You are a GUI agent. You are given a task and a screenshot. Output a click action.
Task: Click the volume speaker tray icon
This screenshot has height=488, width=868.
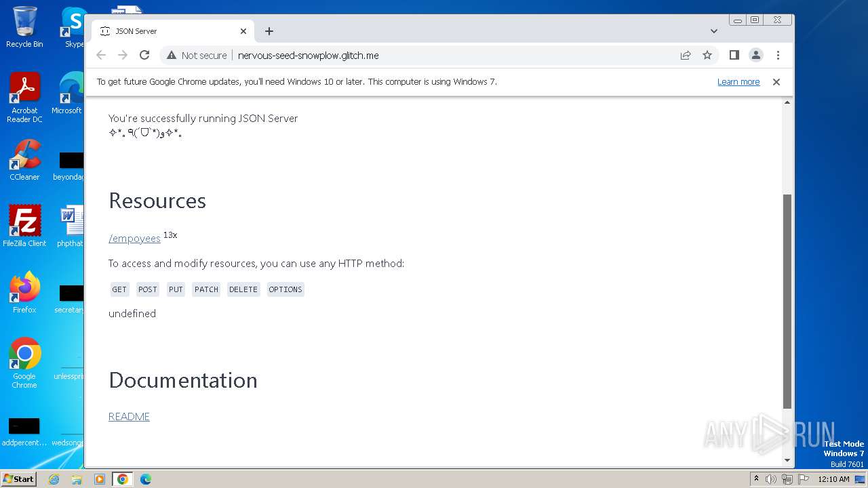[771, 479]
